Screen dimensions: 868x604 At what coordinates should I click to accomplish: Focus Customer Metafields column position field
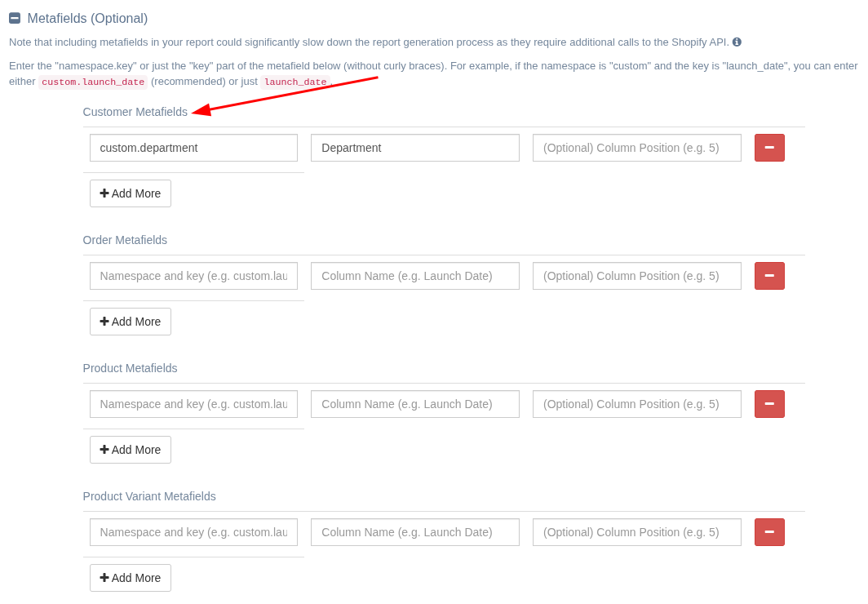636,148
